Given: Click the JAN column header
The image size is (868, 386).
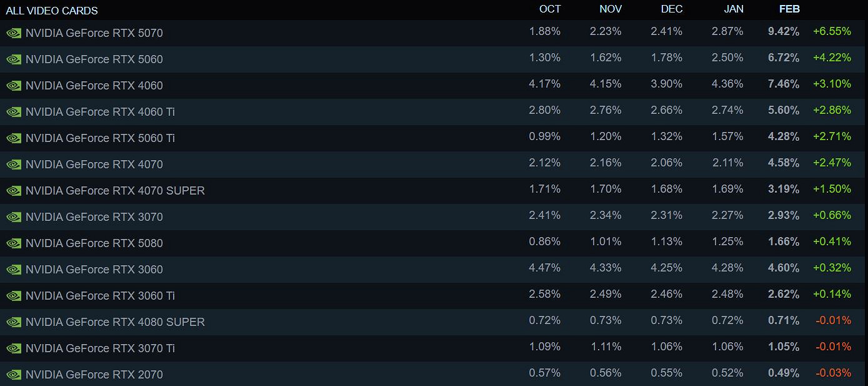Looking at the screenshot, I should click(734, 9).
